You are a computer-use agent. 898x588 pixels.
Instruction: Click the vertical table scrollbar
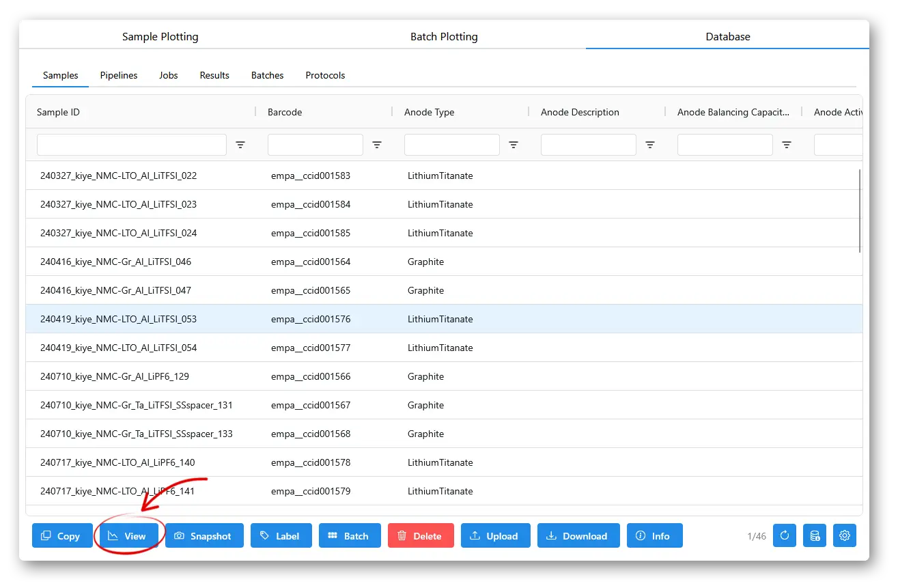860,210
